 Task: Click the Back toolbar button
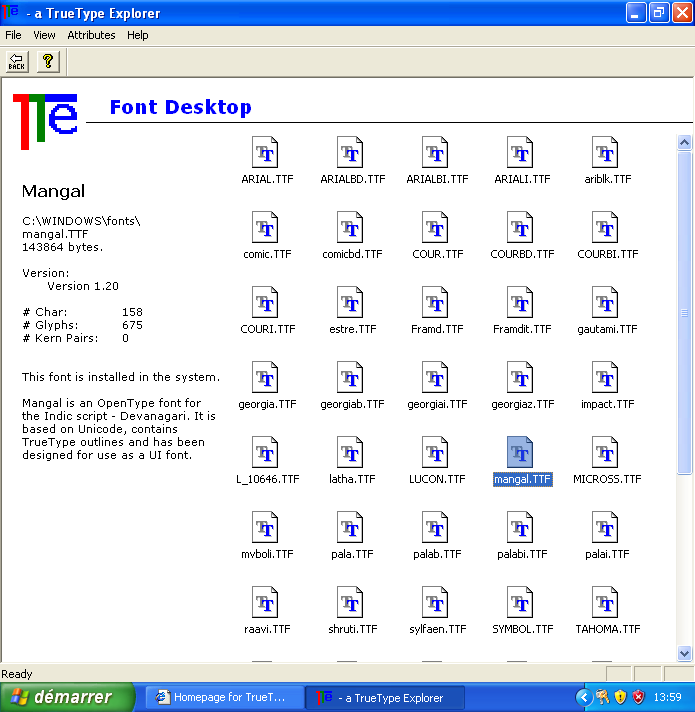pyautogui.click(x=17, y=62)
